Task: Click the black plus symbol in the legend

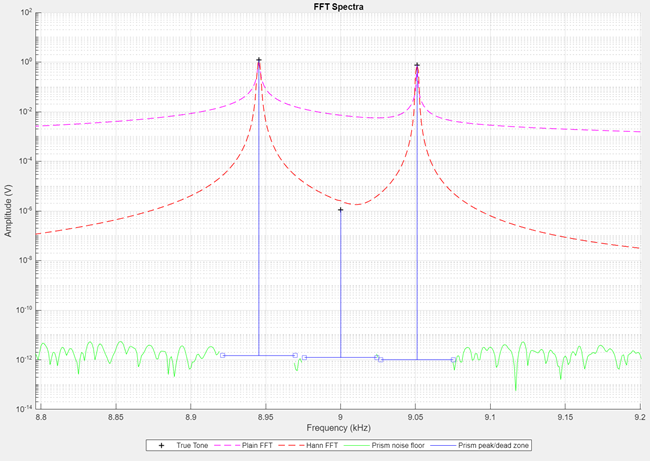Action: pos(161,445)
